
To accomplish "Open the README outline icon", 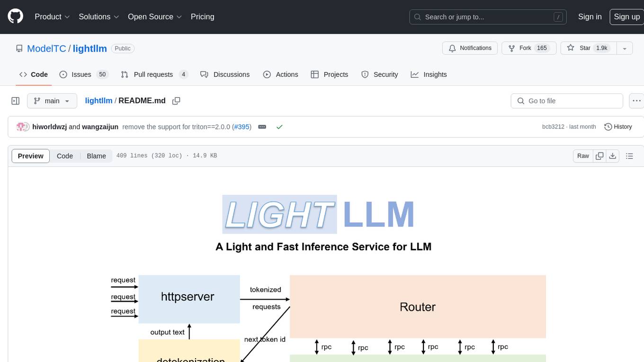I will 629,156.
